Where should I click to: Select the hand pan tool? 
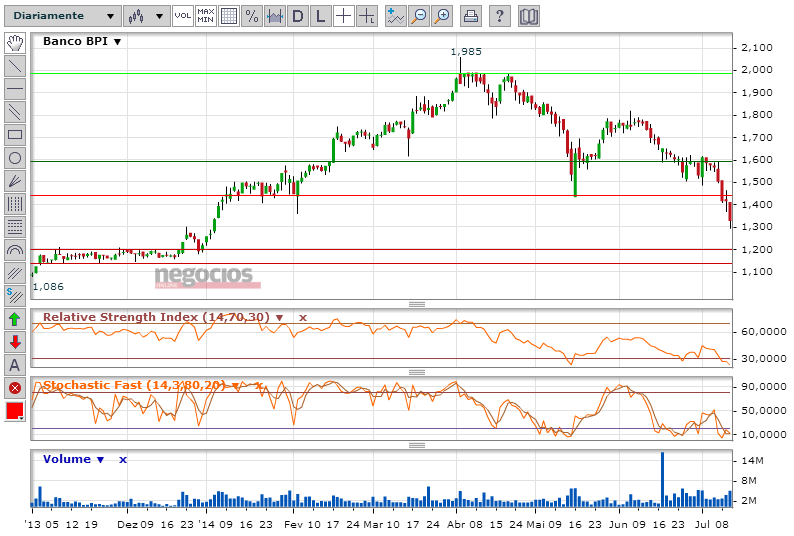(x=15, y=43)
